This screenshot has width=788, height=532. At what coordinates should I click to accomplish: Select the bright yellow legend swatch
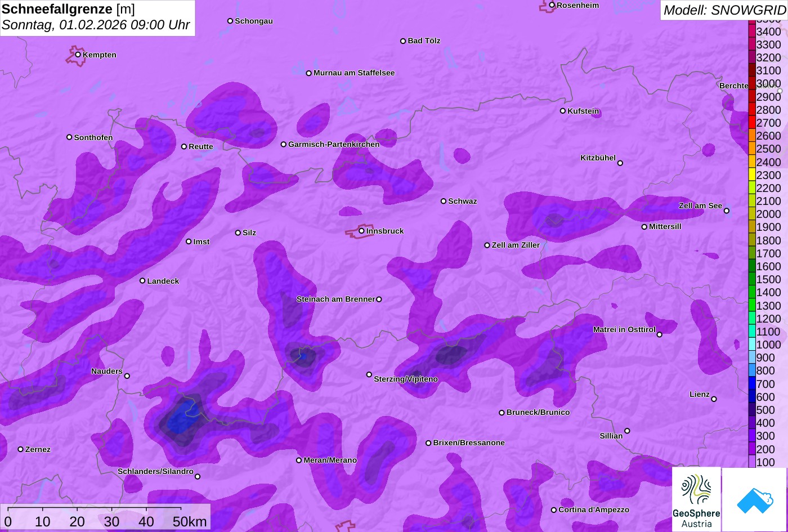[751, 175]
